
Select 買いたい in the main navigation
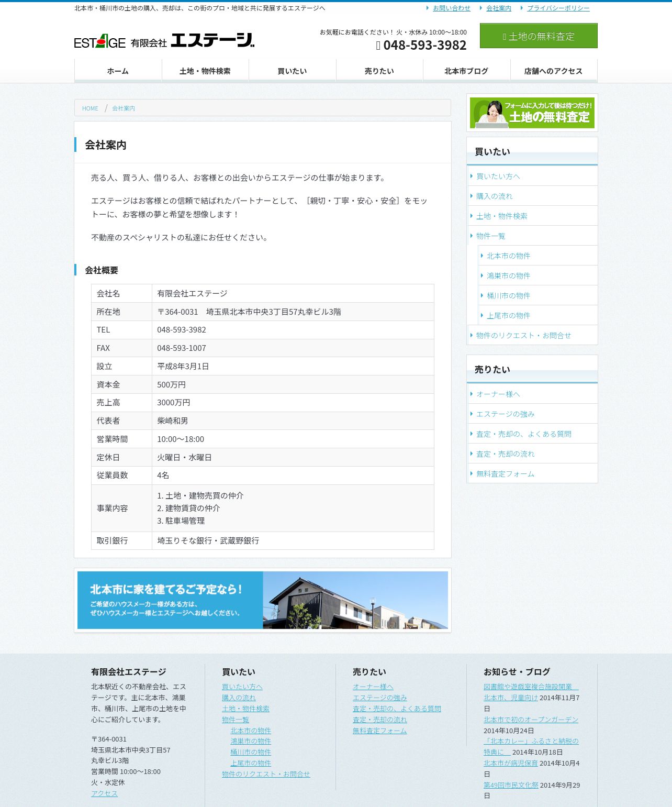point(292,71)
